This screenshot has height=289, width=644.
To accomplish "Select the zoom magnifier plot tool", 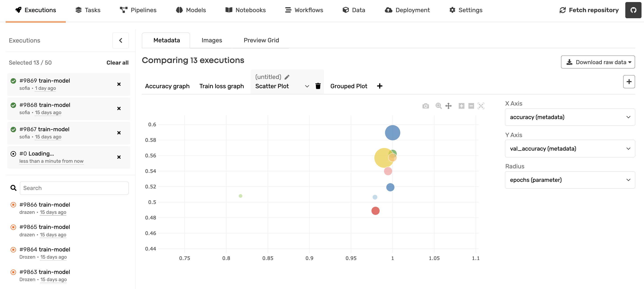I will click(438, 106).
